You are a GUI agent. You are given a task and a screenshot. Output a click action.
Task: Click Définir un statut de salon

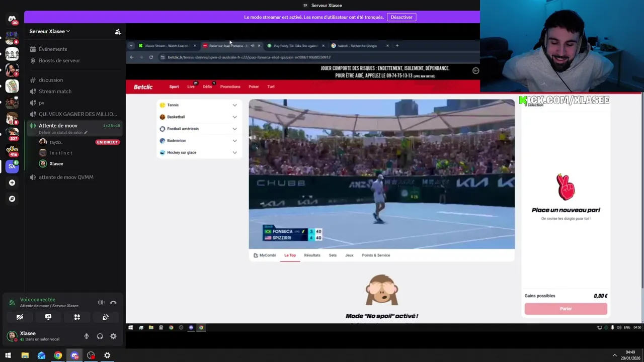tap(63, 133)
